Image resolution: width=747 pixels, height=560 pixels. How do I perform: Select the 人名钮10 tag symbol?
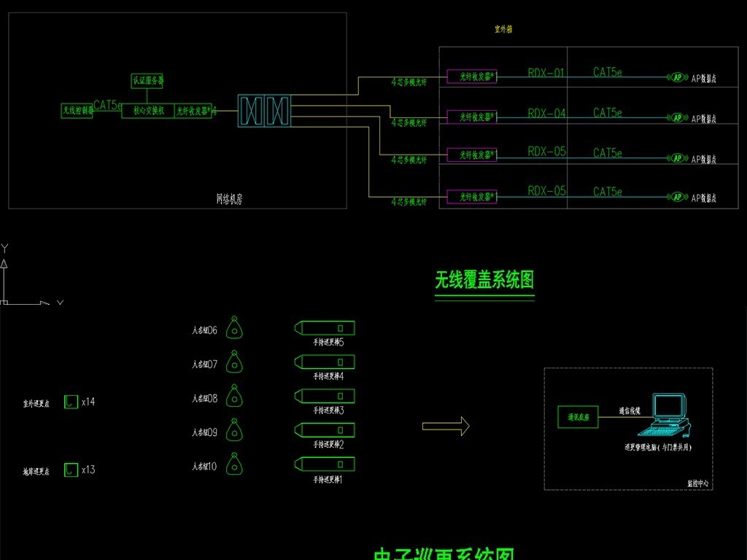point(234,464)
